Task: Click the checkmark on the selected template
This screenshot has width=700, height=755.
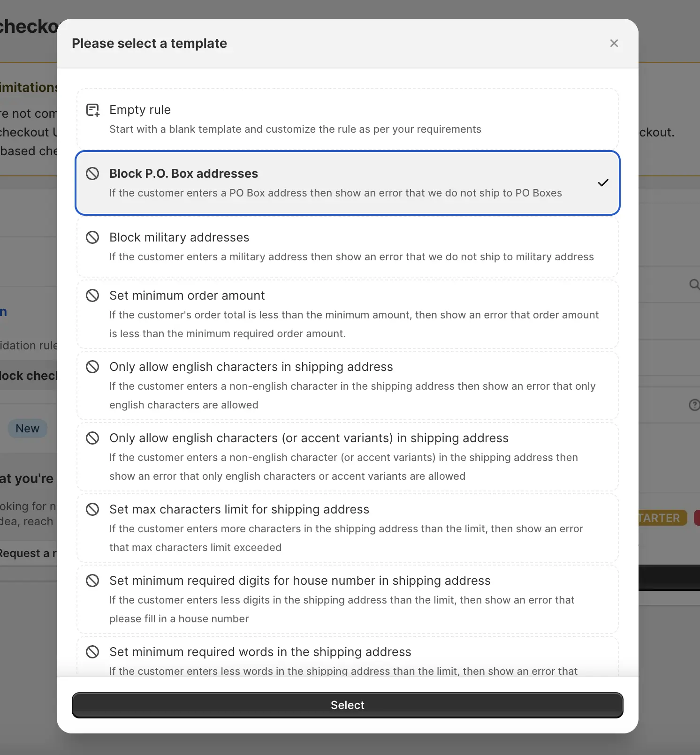Action: coord(603,183)
